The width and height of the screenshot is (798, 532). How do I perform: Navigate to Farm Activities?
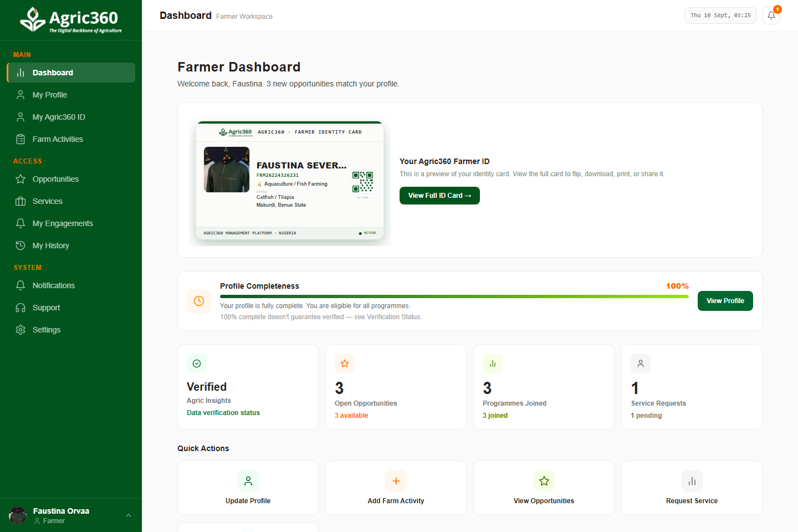tap(71, 139)
